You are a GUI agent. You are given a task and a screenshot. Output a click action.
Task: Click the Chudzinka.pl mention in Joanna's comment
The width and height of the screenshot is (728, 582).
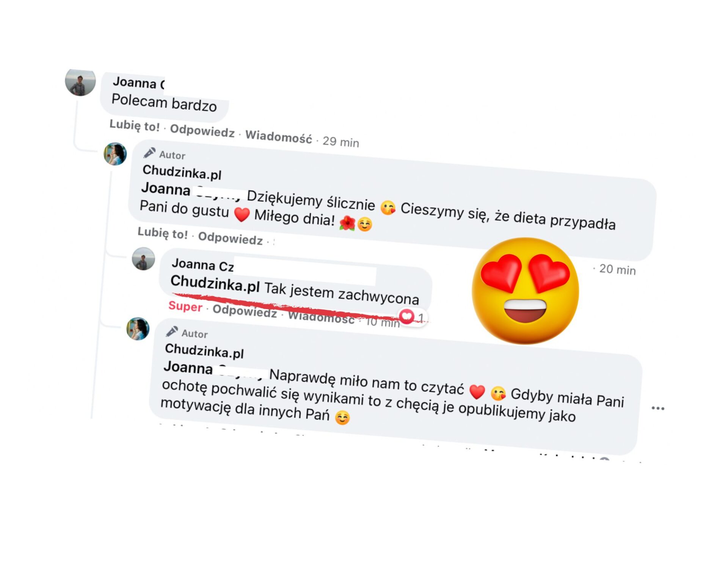[215, 283]
